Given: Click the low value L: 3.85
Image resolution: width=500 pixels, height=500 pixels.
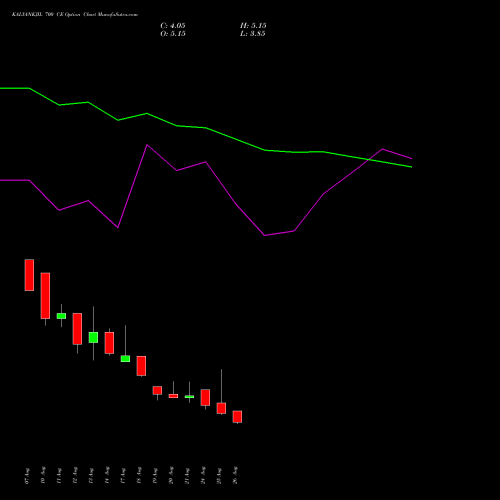Looking at the screenshot, I should pyautogui.click(x=253, y=34).
